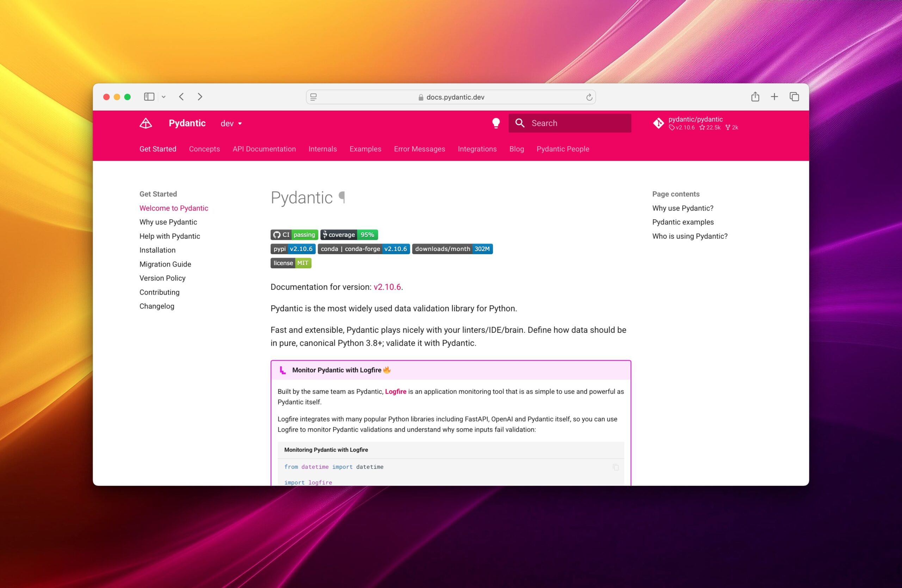Click the reader/page settings icon in address bar
902x588 pixels.
(x=314, y=97)
